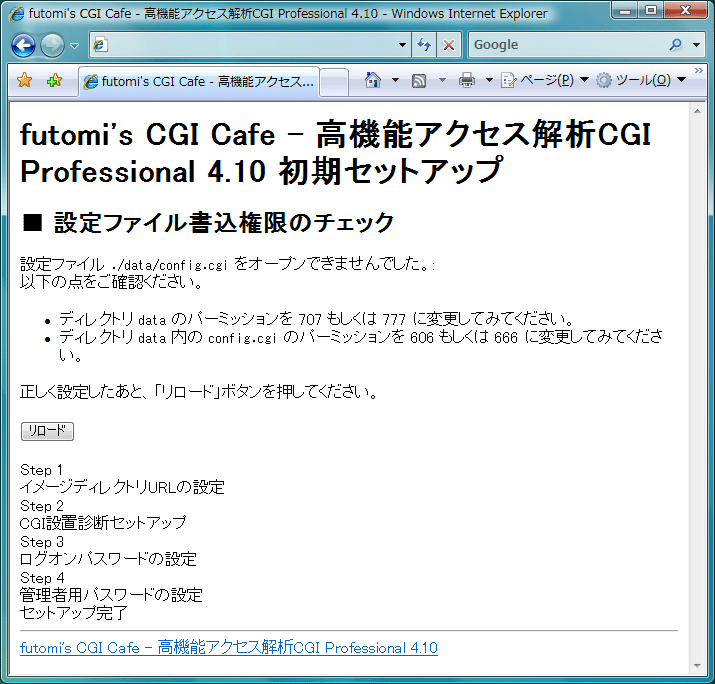Click the scrollbar down arrow

pyautogui.click(x=697, y=666)
